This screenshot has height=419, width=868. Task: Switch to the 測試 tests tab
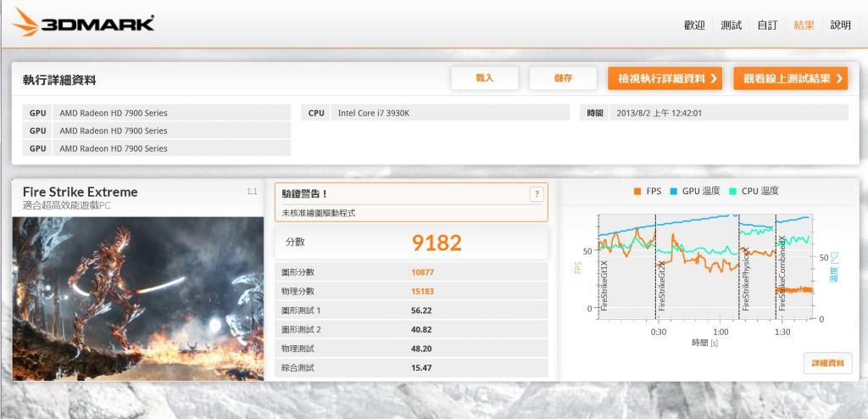pos(731,25)
